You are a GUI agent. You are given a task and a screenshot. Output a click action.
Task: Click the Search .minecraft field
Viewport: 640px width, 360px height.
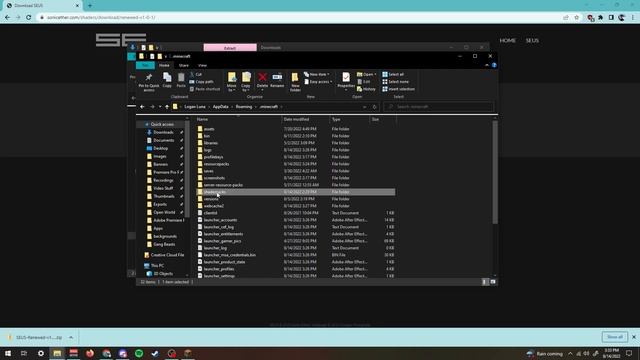pos(438,107)
